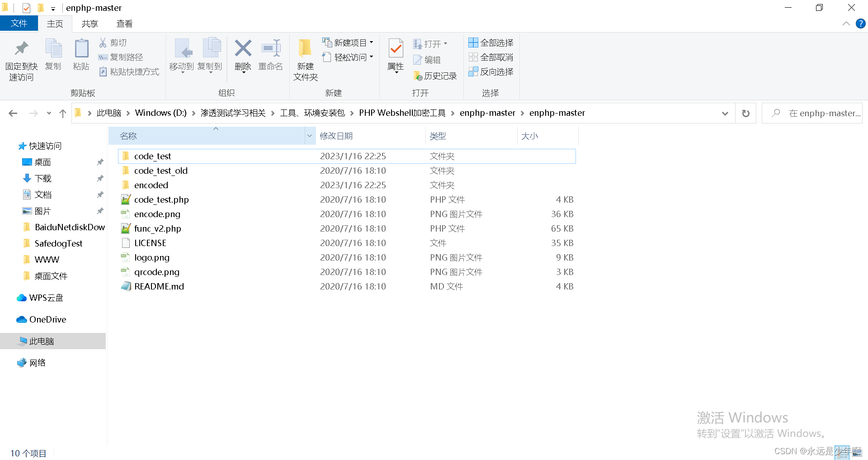This screenshot has width=868, height=460.
Task: Click Copy path (复制路径)
Action: coord(121,57)
